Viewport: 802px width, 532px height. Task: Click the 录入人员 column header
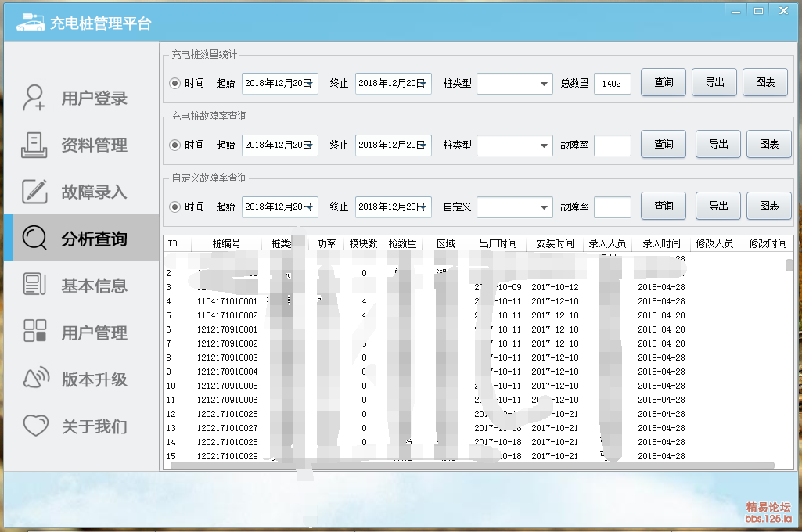point(607,243)
